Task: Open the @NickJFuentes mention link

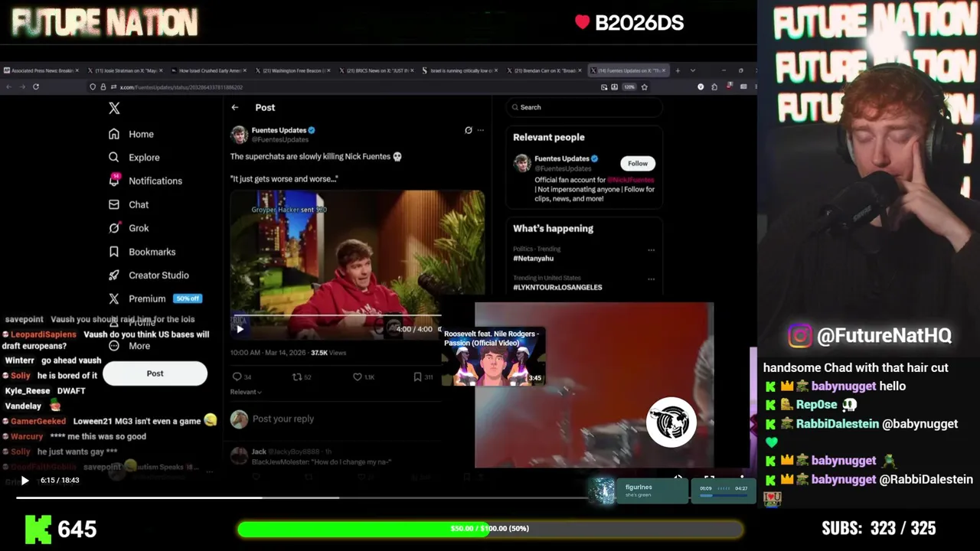Action: pos(631,180)
